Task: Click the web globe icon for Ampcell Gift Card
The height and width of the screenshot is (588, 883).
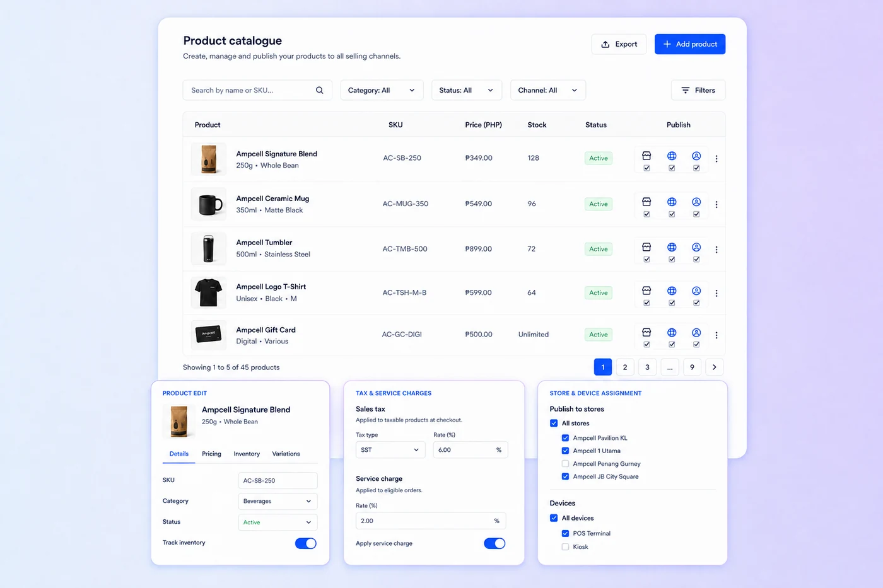Action: point(672,332)
